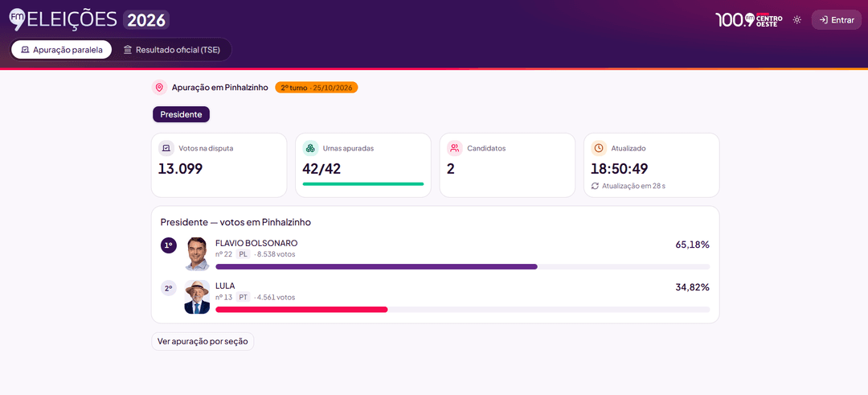
Task: Click the 13.099 votes value
Action: pos(181,169)
